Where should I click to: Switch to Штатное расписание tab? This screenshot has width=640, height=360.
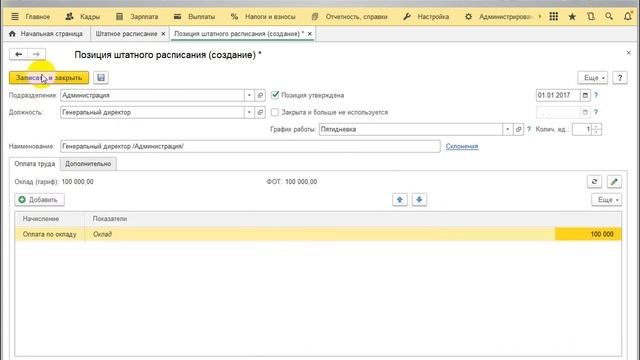coord(126,34)
